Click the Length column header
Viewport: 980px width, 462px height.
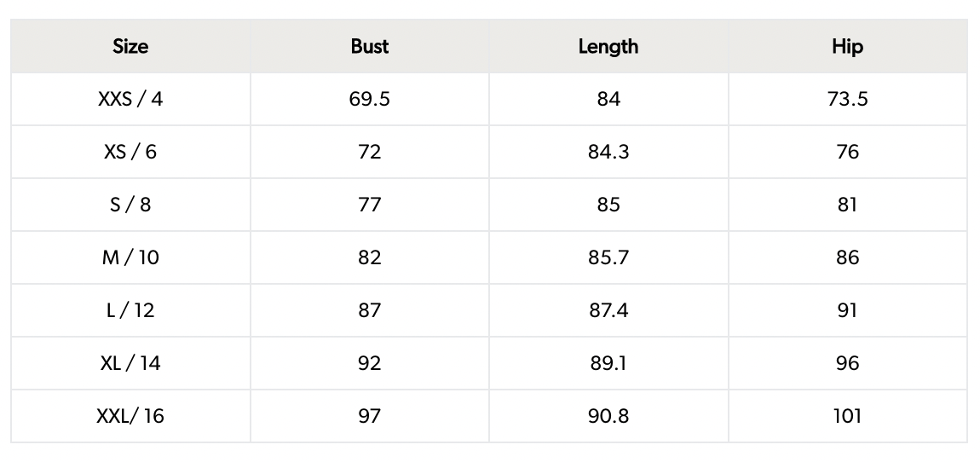click(x=608, y=46)
